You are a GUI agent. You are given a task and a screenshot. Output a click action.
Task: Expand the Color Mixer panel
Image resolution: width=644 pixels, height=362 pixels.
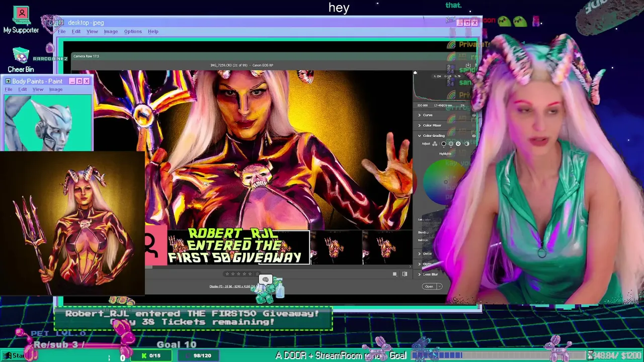[420, 125]
